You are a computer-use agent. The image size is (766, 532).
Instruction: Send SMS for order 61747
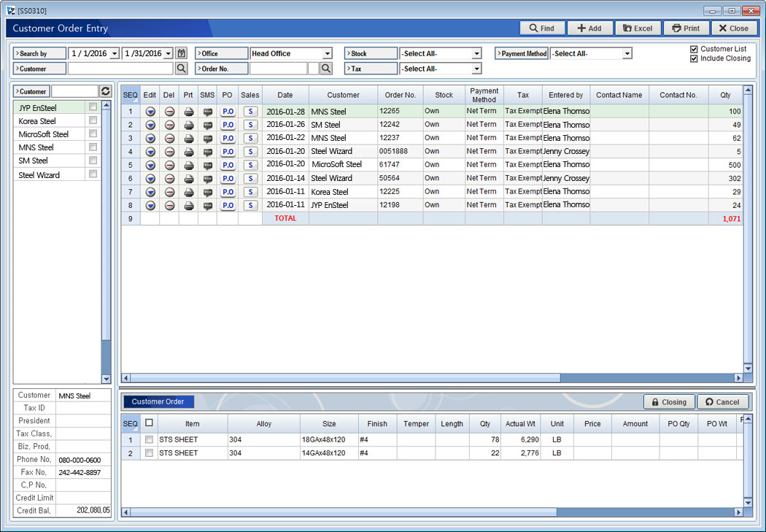point(208,165)
